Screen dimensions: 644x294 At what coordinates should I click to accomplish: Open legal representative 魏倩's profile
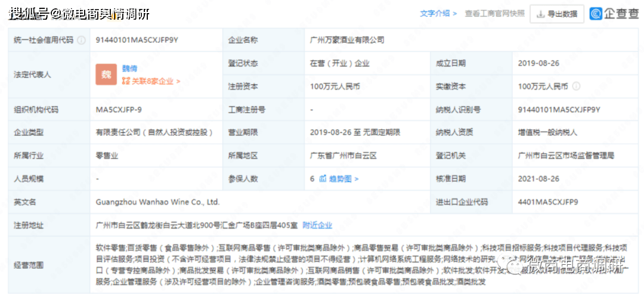point(129,69)
